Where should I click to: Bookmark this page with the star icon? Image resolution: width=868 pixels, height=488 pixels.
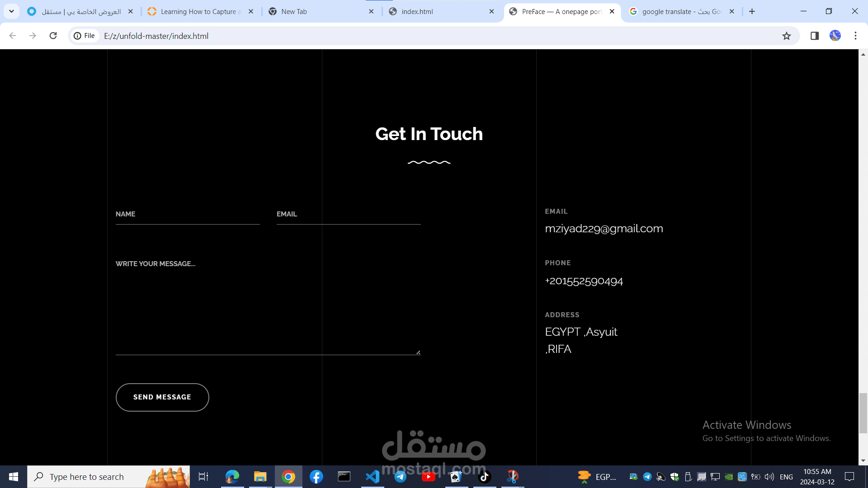(787, 36)
